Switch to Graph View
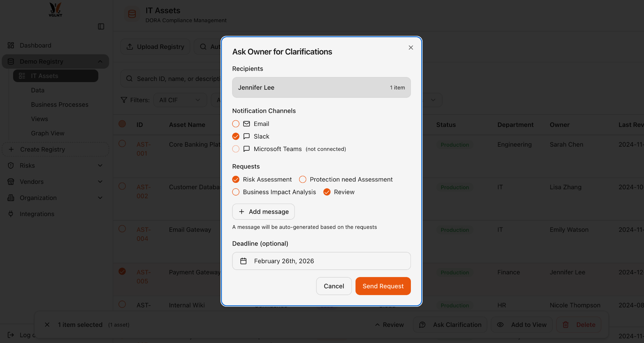644x343 pixels. coord(48,133)
